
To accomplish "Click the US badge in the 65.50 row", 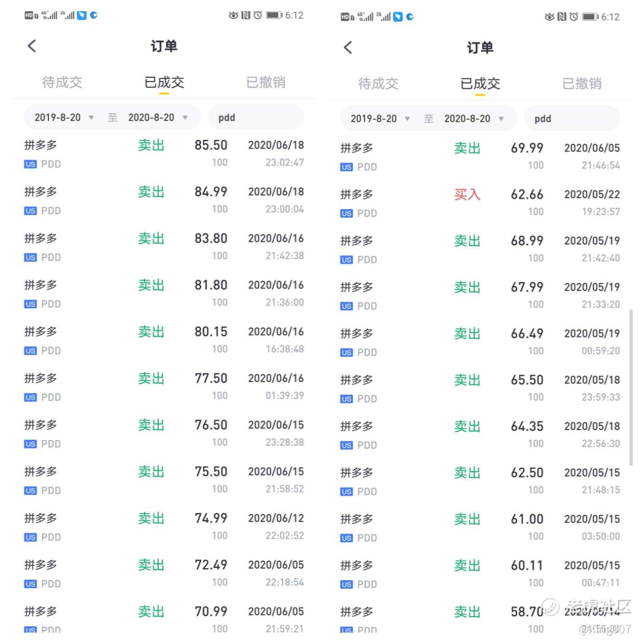I will click(347, 399).
